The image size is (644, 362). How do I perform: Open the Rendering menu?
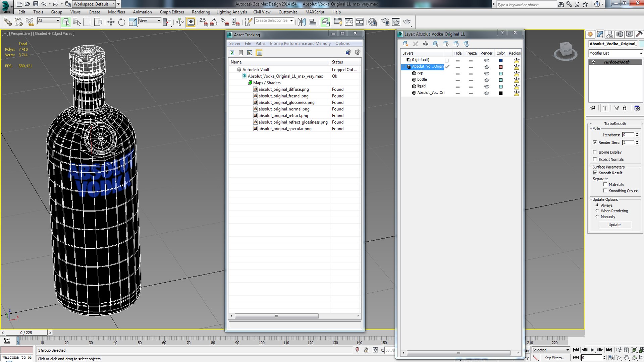[201, 12]
